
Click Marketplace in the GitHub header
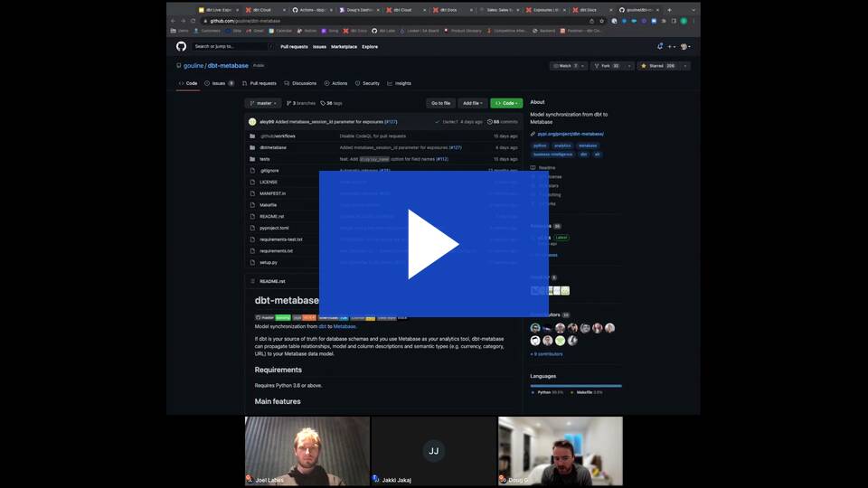344,47
